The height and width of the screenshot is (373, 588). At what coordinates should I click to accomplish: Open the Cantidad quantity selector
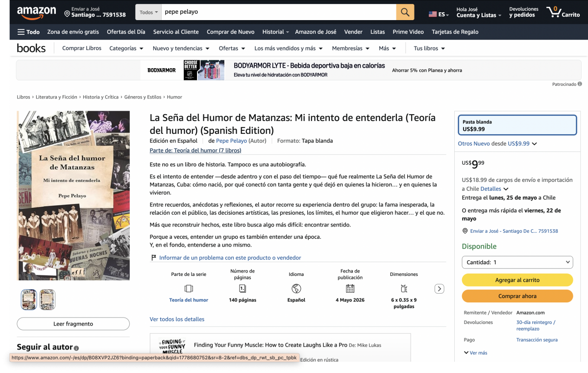point(517,262)
